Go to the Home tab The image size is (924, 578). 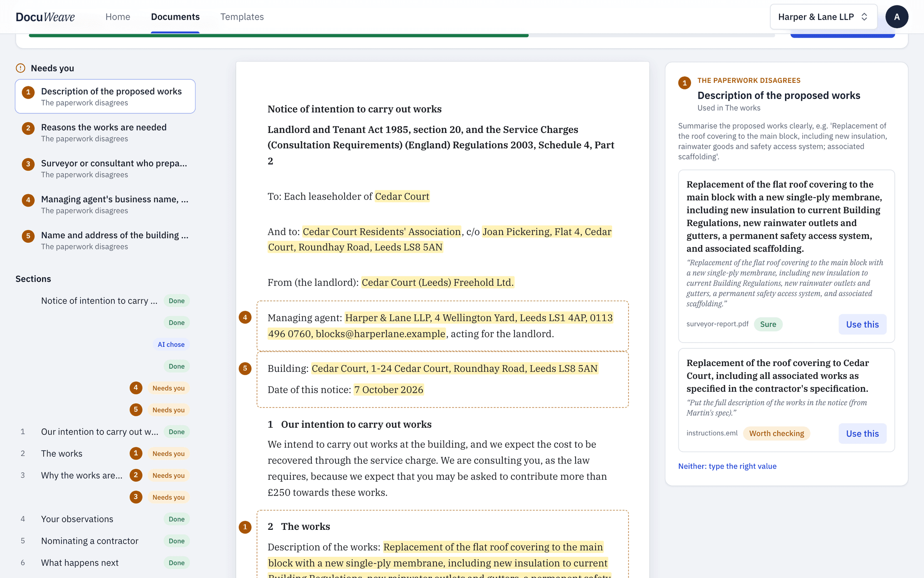[x=118, y=17]
